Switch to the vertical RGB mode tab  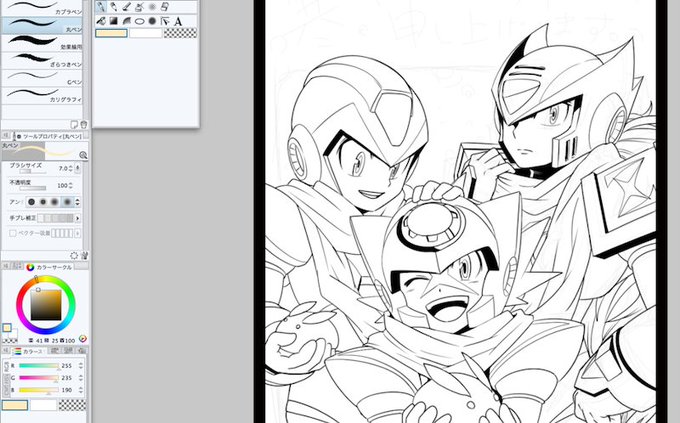point(7,366)
